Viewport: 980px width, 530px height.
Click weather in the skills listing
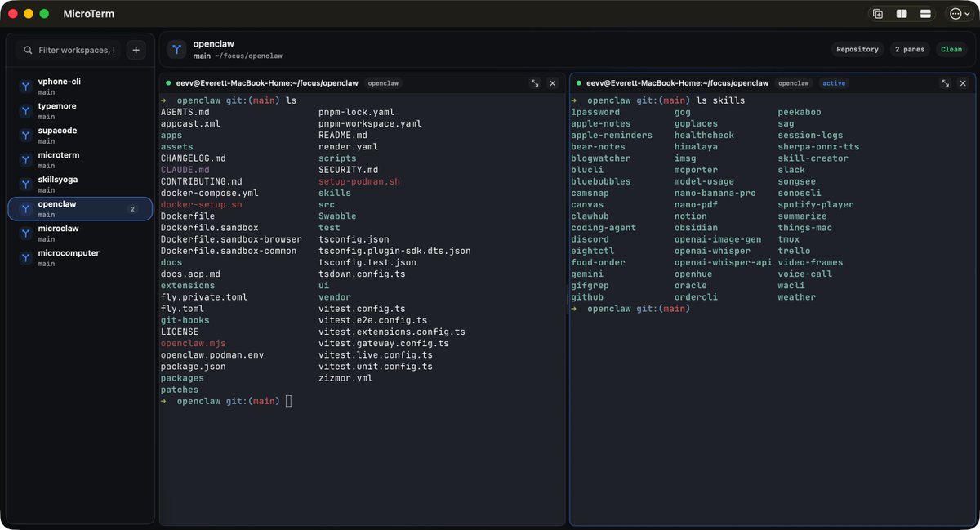click(797, 297)
